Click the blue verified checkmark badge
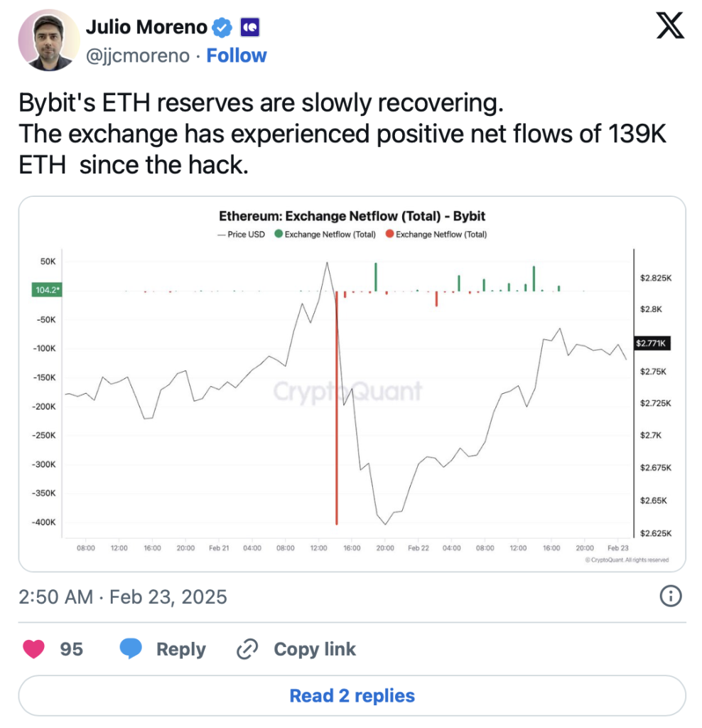This screenshot has width=702, height=728. tap(222, 28)
